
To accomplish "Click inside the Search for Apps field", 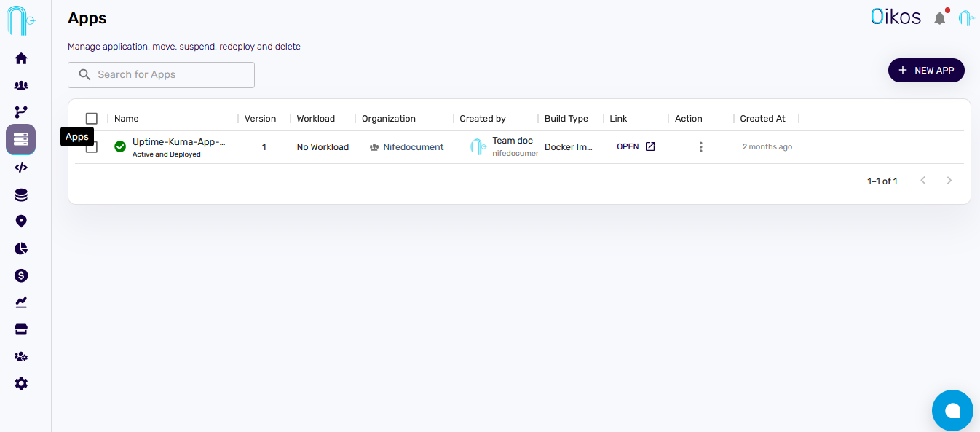I will coord(161,75).
